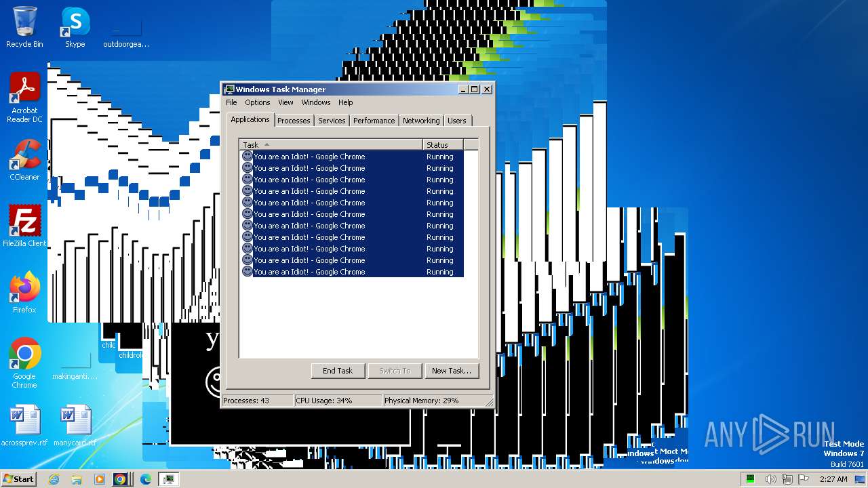
Task: Click the 2:27 AM system clock
Action: (833, 479)
